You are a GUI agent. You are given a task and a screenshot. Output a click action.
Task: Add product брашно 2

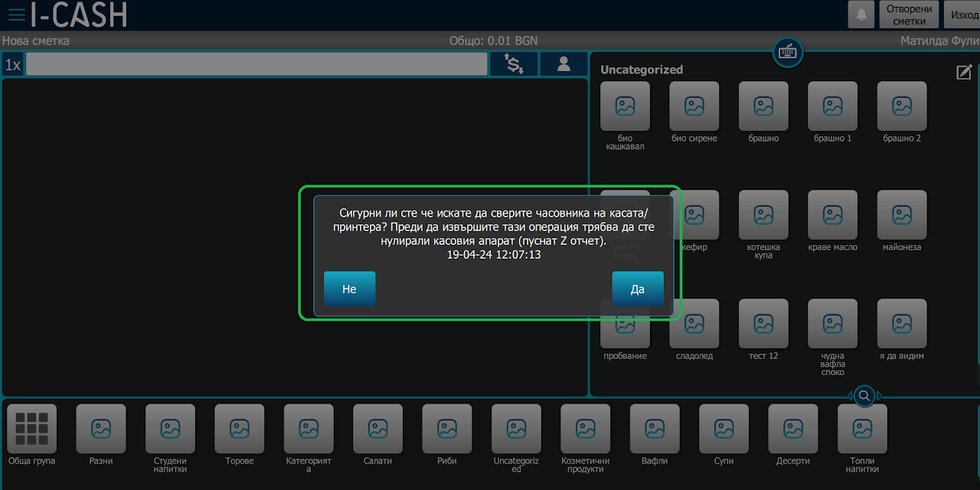(902, 106)
